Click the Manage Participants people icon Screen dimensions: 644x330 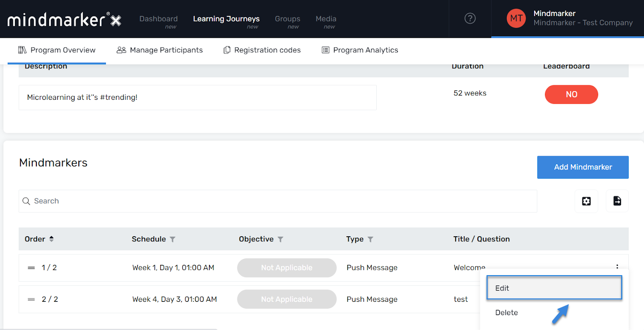pyautogui.click(x=121, y=50)
